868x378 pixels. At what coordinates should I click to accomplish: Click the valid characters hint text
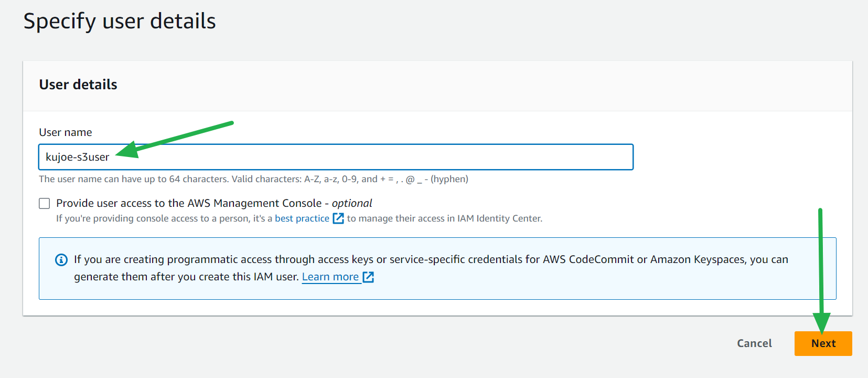254,179
